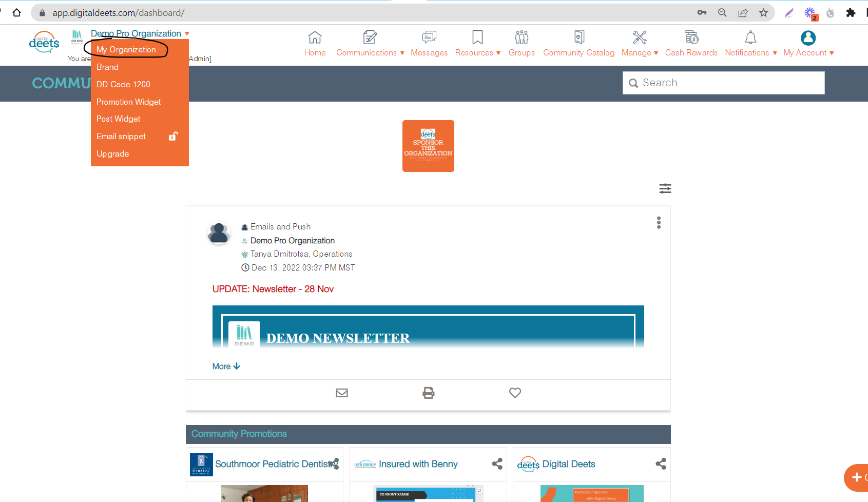The width and height of the screenshot is (868, 502).
Task: Bookmark this page with star icon
Action: 763,12
